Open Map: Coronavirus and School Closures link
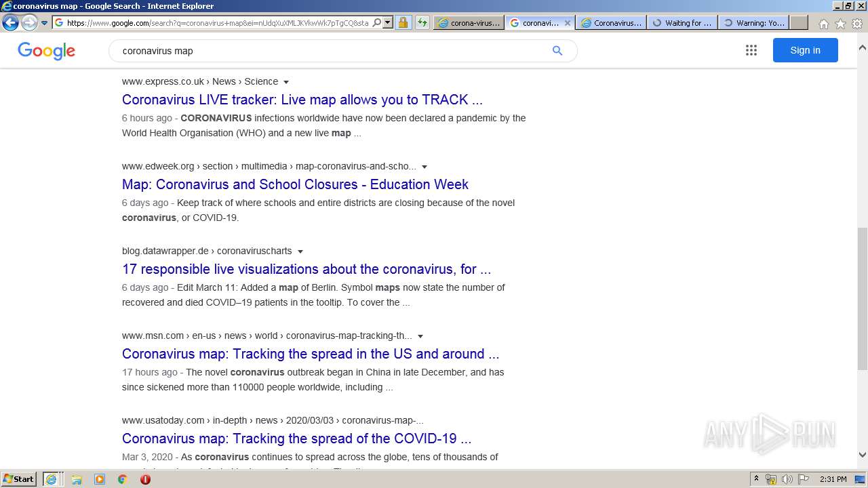 click(295, 184)
